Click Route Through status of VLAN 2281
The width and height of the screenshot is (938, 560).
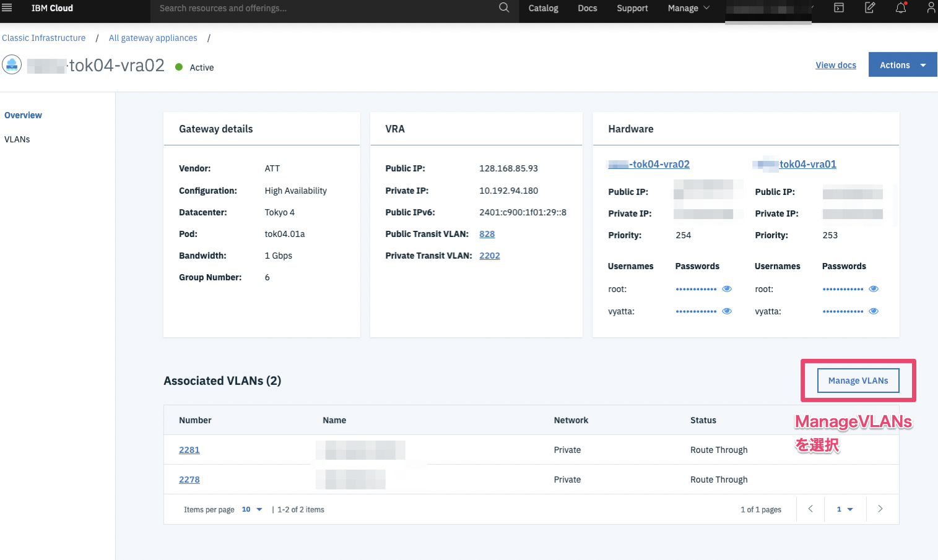(719, 450)
